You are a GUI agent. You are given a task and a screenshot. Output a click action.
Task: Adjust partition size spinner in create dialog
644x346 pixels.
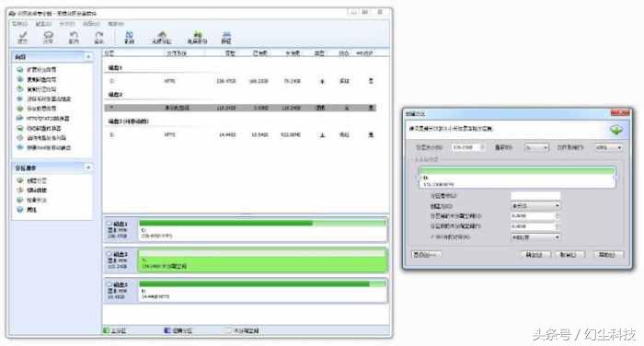pyautogui.click(x=483, y=147)
